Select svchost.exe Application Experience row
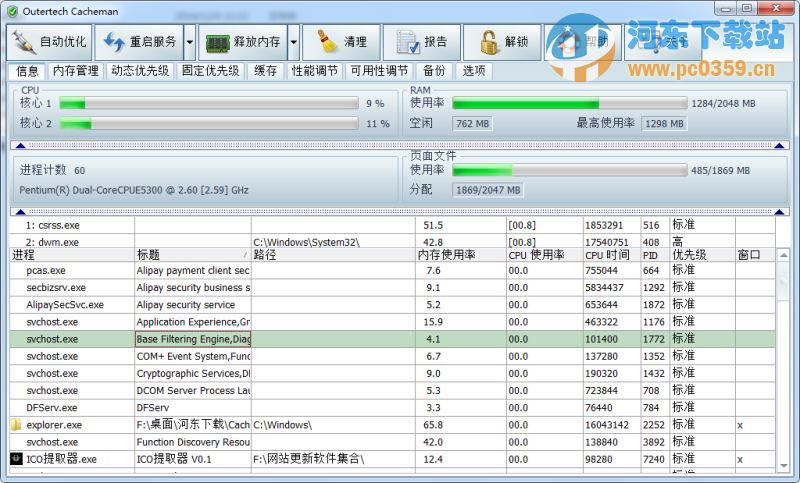This screenshot has width=800, height=483. (392, 322)
